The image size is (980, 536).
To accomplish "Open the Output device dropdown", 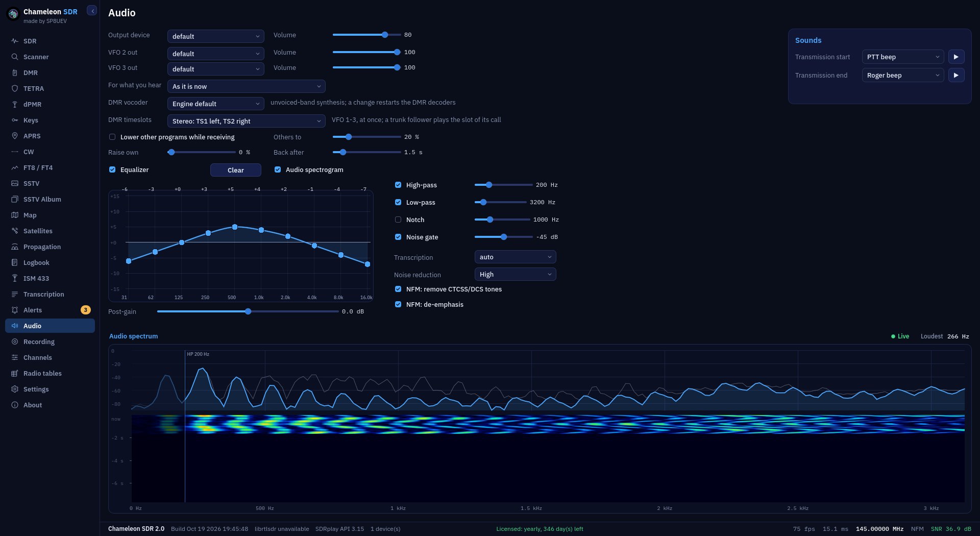I will pyautogui.click(x=216, y=36).
